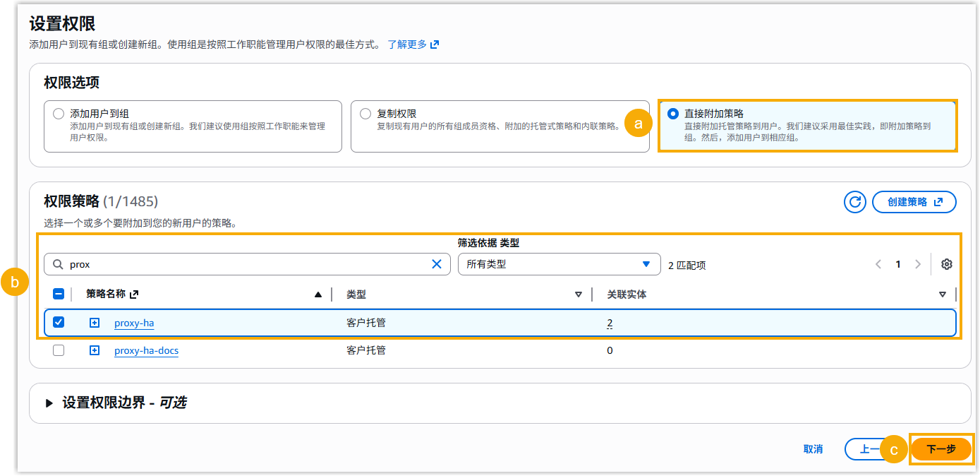Image resolution: width=980 pixels, height=476 pixels.
Task: Expand the 设置权限边界 section
Action: click(x=49, y=403)
